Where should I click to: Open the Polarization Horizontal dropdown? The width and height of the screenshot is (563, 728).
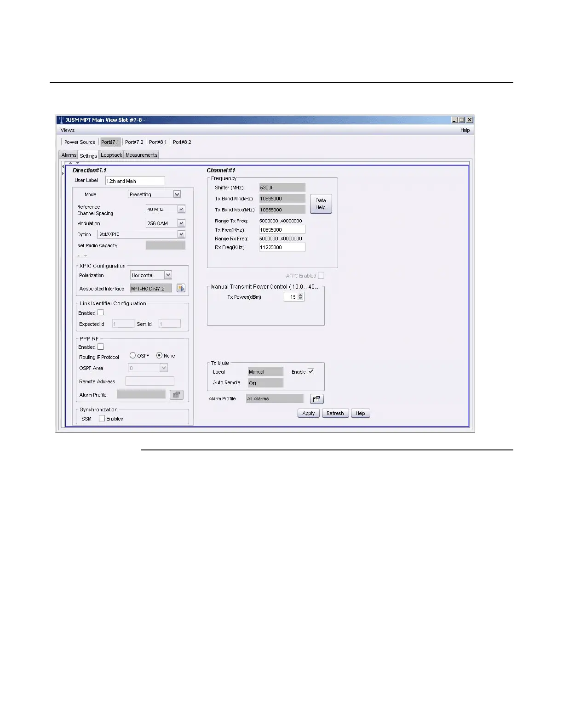[168, 275]
